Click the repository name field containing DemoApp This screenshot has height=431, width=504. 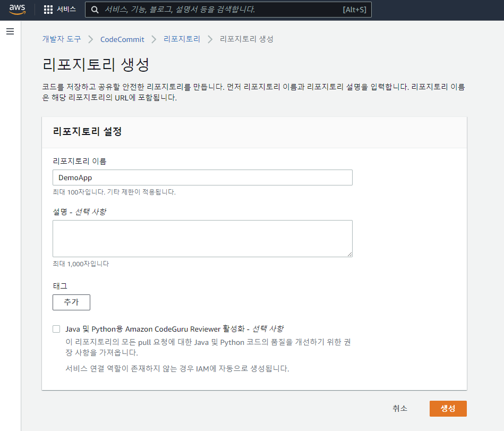coord(202,178)
